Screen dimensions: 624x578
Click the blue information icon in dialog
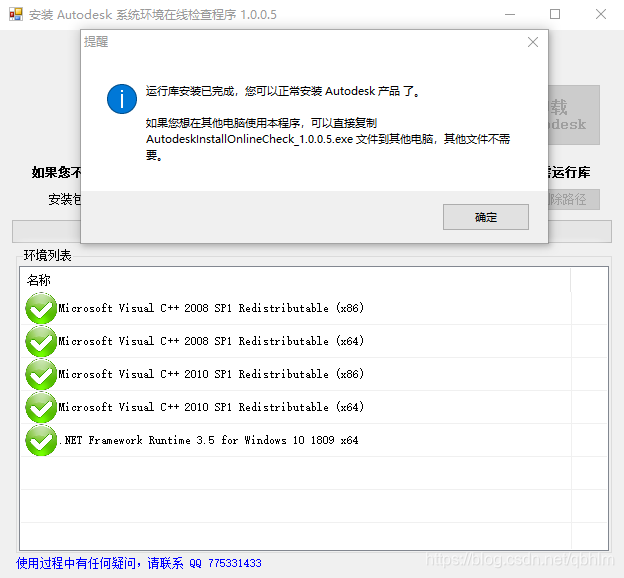[122, 99]
